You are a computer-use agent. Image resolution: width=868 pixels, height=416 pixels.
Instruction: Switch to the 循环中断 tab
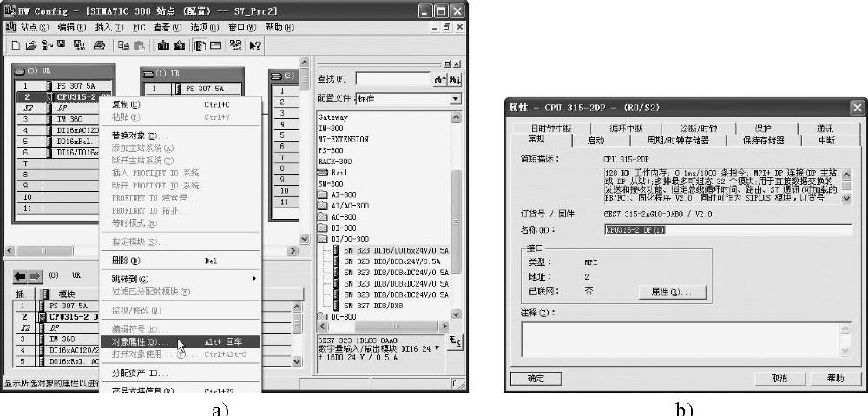[x=626, y=129]
